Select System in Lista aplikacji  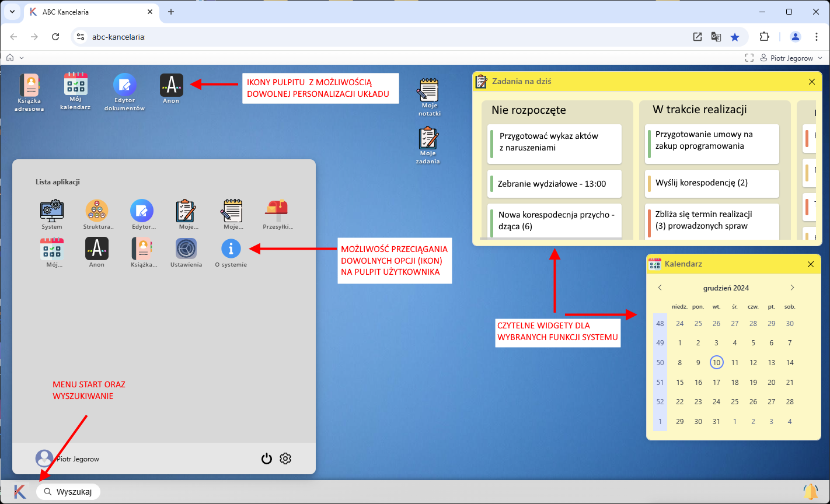coord(51,215)
